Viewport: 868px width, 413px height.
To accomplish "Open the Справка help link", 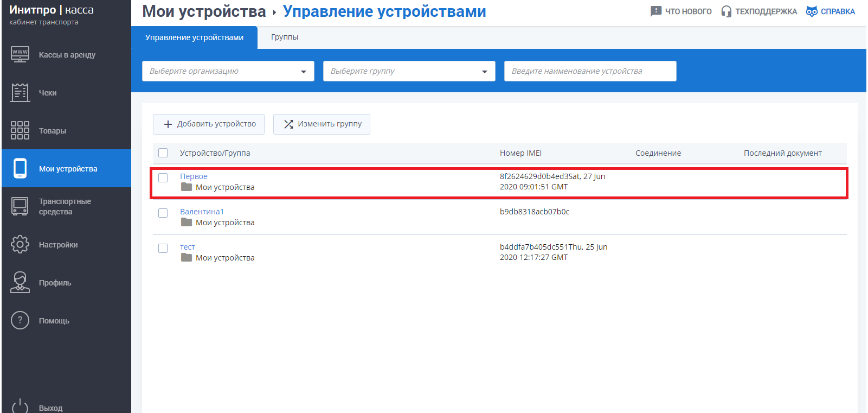I will point(830,11).
